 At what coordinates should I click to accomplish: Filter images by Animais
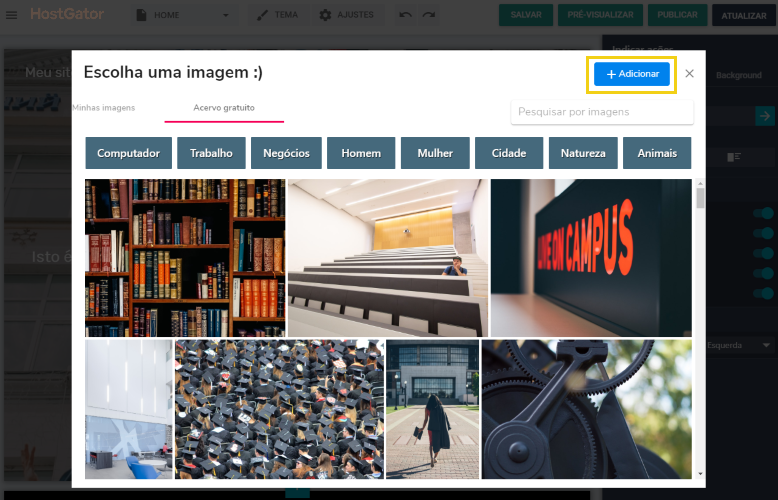657,153
